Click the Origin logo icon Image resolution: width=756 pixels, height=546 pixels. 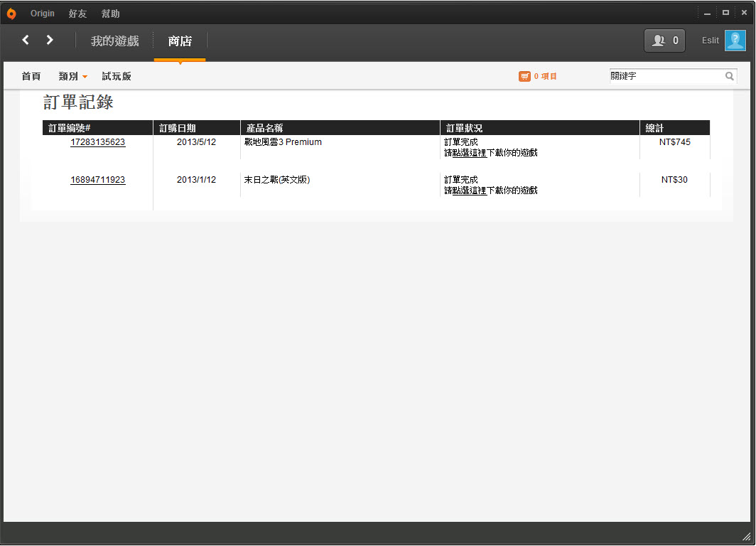pos(11,14)
